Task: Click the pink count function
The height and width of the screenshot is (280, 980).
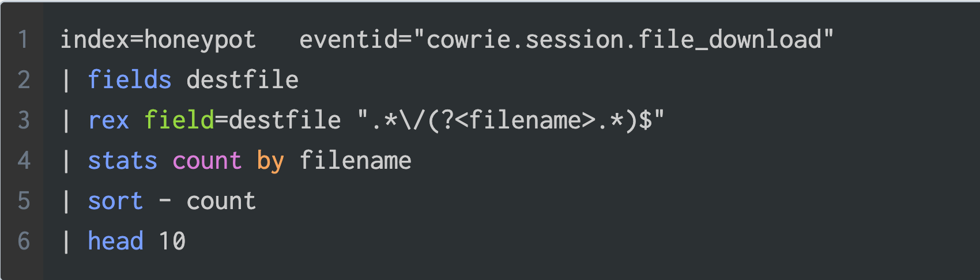Action: (x=207, y=161)
